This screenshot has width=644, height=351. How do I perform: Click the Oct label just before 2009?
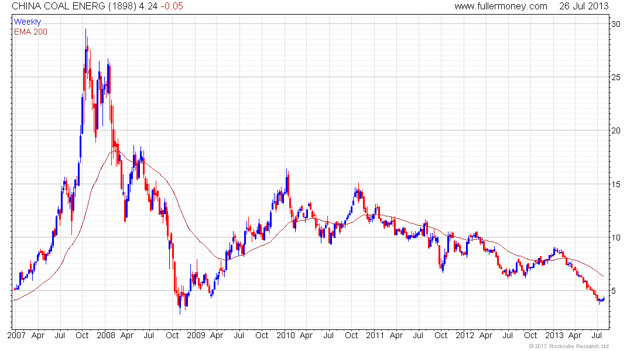click(172, 335)
